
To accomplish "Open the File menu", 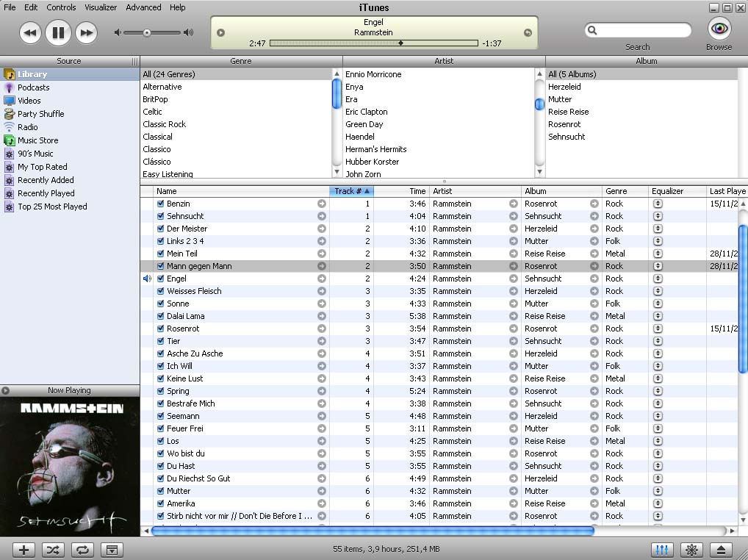I will click(10, 7).
